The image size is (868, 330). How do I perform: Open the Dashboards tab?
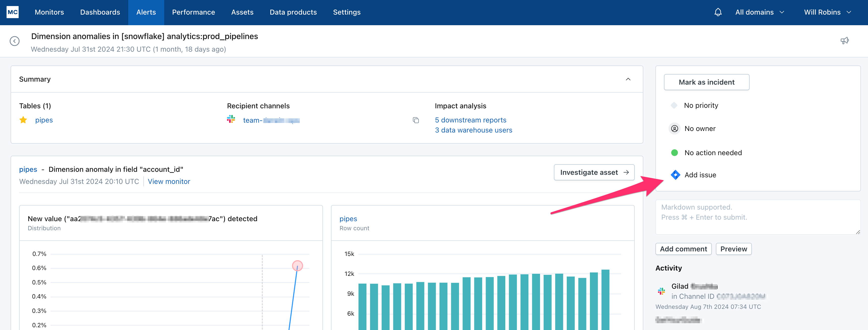pos(100,13)
